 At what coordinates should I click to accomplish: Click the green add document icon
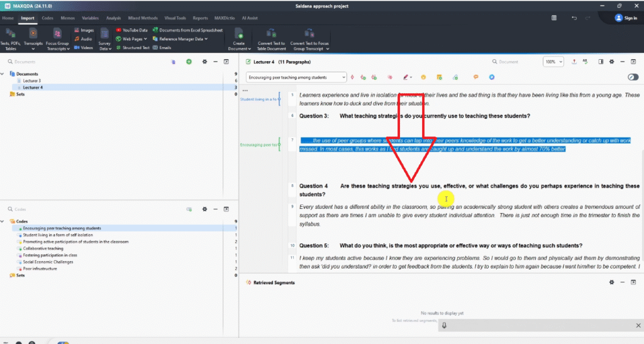point(189,62)
